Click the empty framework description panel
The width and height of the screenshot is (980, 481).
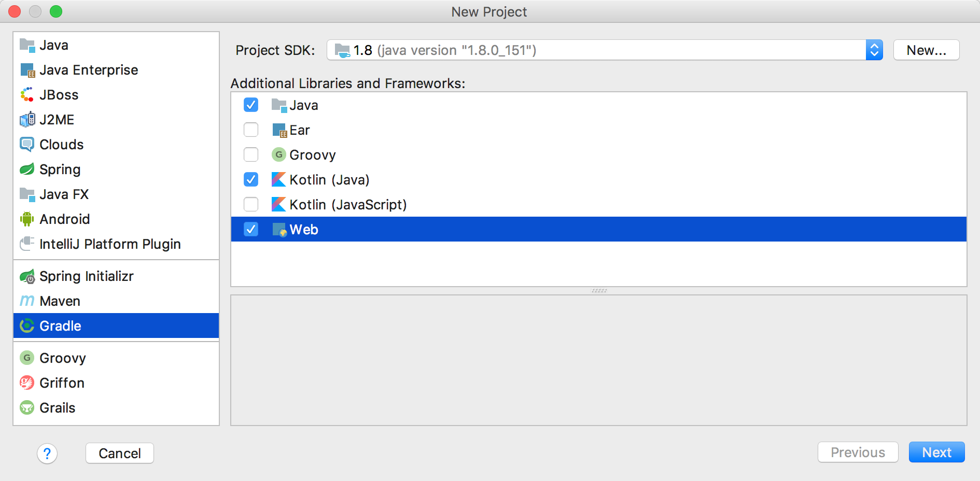click(x=599, y=360)
